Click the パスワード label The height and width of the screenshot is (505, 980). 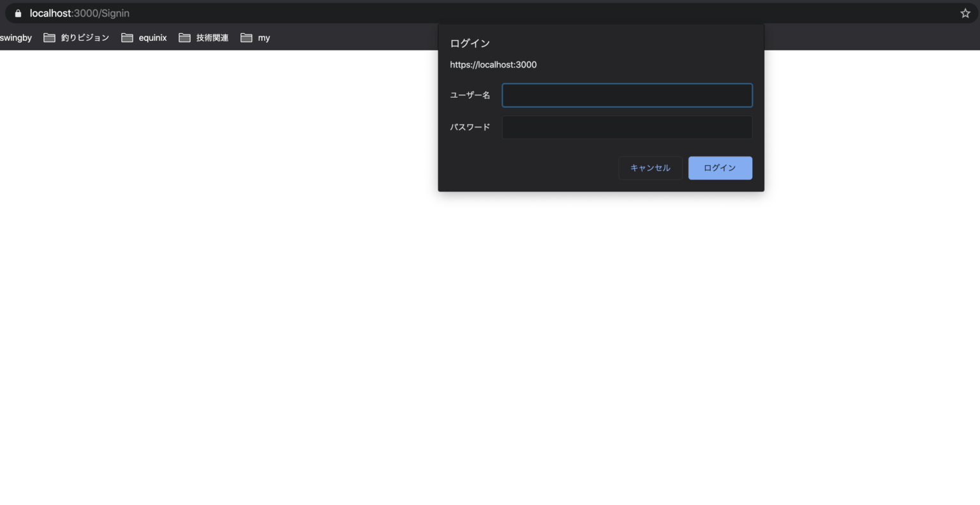click(x=470, y=126)
